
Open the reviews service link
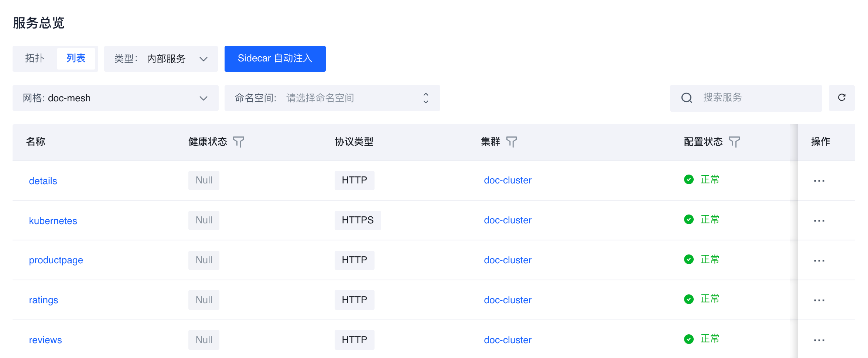[45, 340]
